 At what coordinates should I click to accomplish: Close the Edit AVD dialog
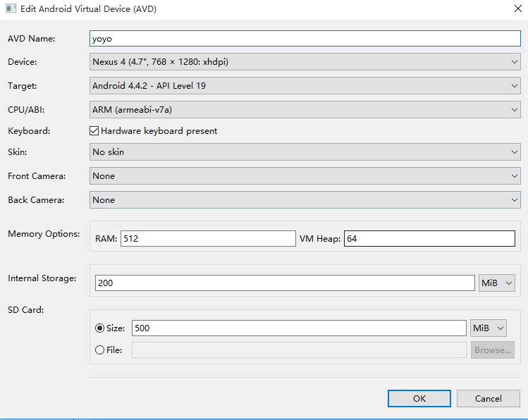518,8
